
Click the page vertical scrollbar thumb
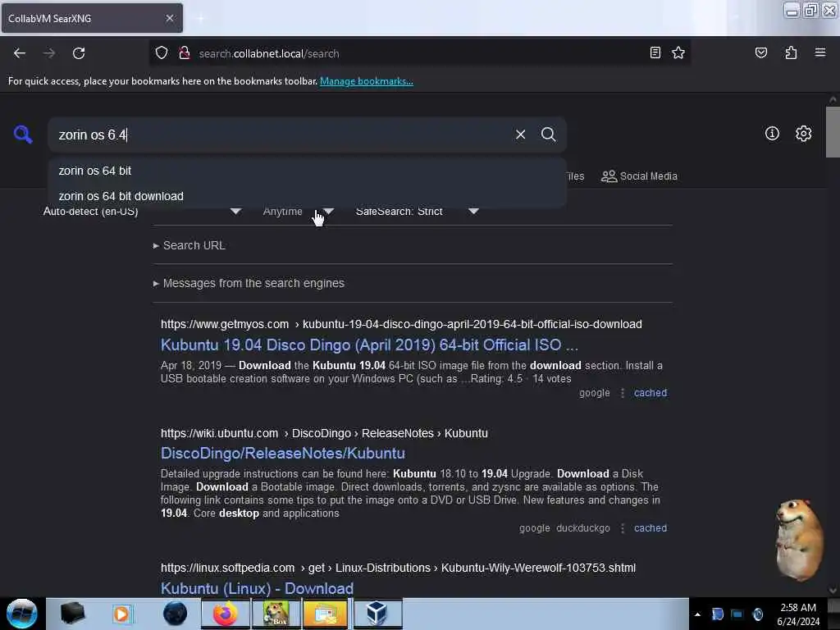833,132
